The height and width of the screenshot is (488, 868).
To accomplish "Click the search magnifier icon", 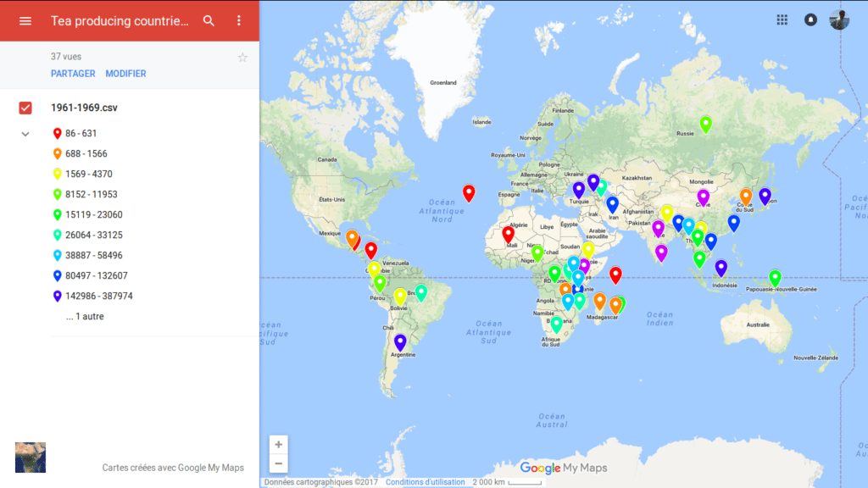I will 209,21.
